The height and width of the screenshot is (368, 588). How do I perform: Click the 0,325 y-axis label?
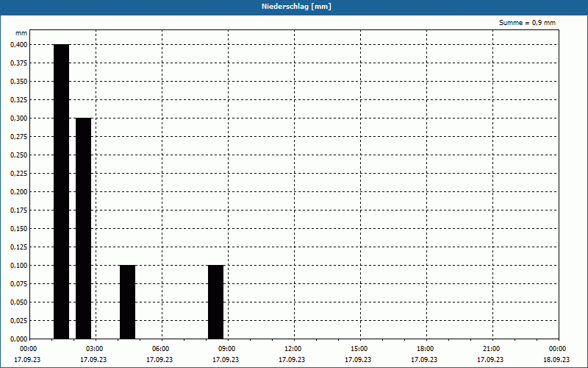pyautogui.click(x=19, y=100)
